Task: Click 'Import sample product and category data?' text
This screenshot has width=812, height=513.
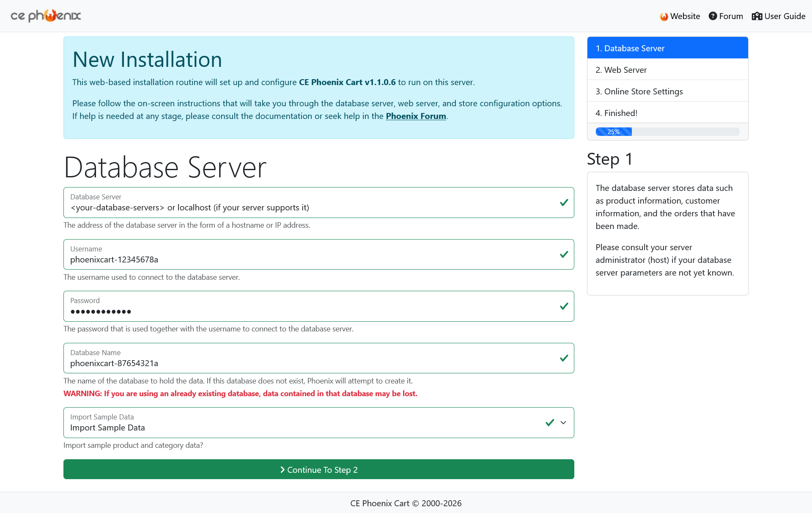Action: pos(133,445)
